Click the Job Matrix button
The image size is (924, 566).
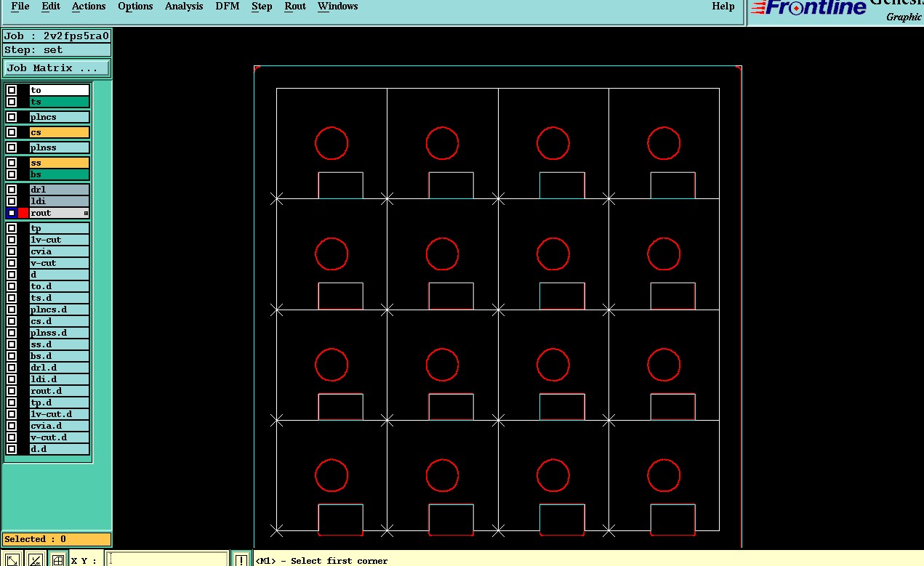pos(57,68)
